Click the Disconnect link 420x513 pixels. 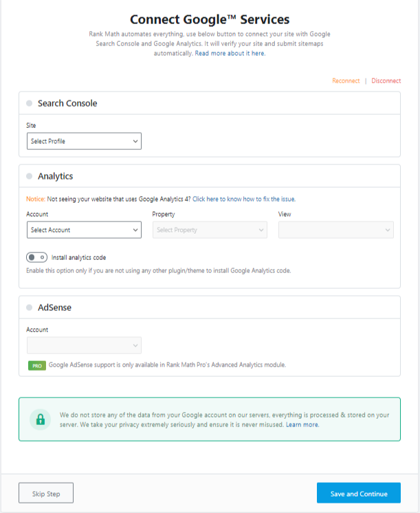(x=386, y=81)
